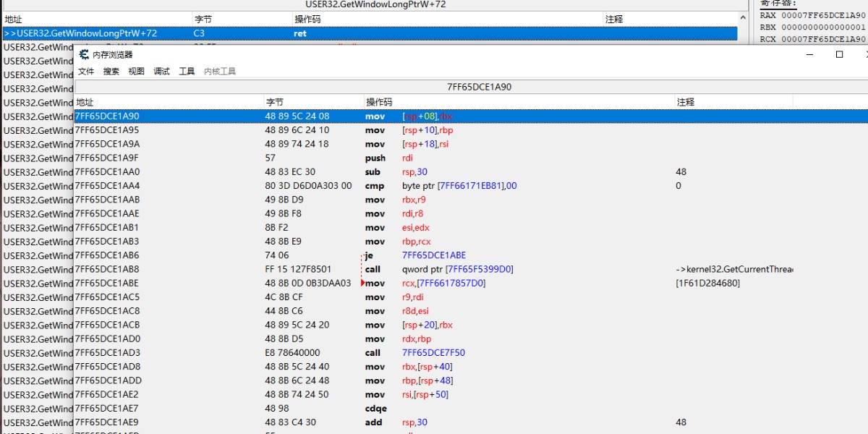This screenshot has height=434, width=868.
Task: Click bytes E8 78640000
Action: [x=292, y=353]
